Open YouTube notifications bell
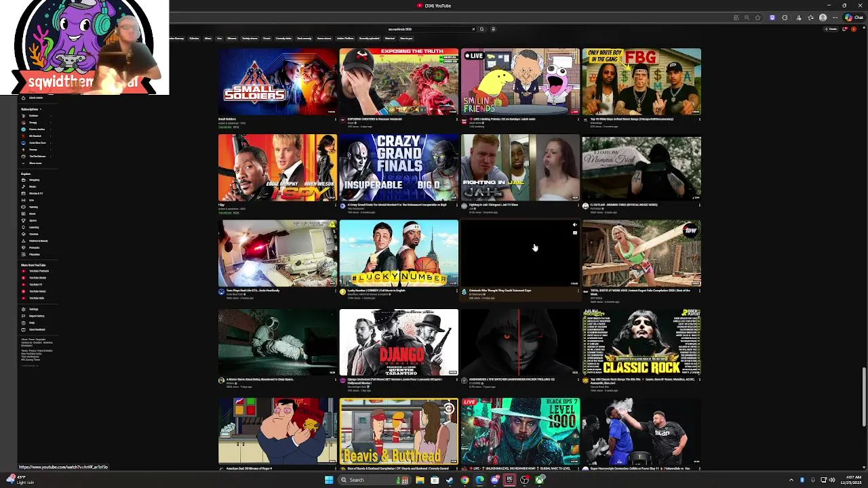This screenshot has height=488, width=868. pyautogui.click(x=844, y=29)
